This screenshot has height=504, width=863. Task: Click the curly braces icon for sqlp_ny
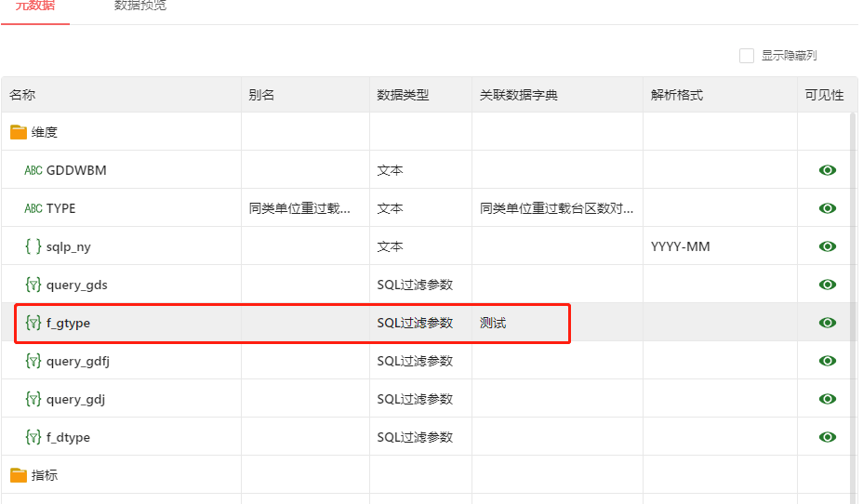(x=33, y=247)
